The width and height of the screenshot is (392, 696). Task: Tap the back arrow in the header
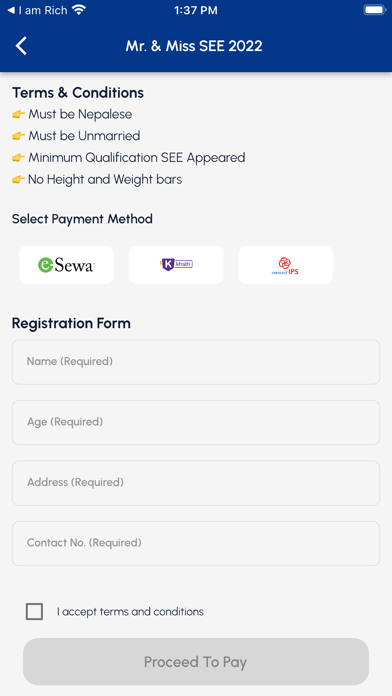pyautogui.click(x=21, y=46)
